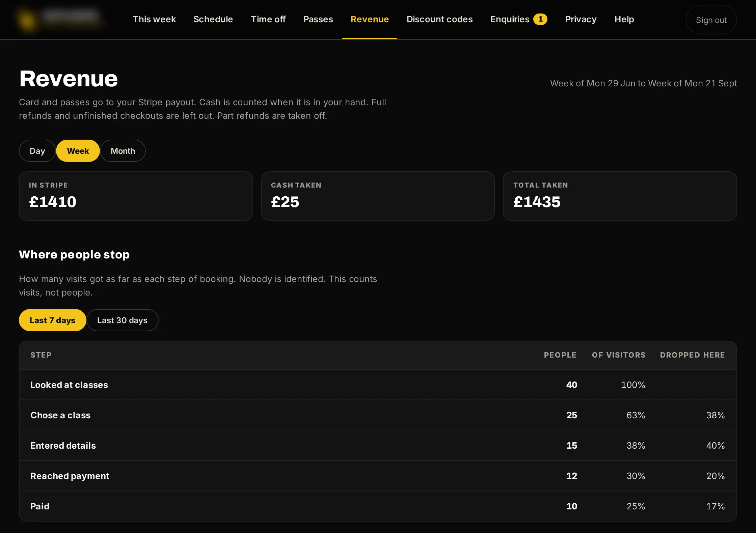Go to the Schedule page

coord(213,19)
